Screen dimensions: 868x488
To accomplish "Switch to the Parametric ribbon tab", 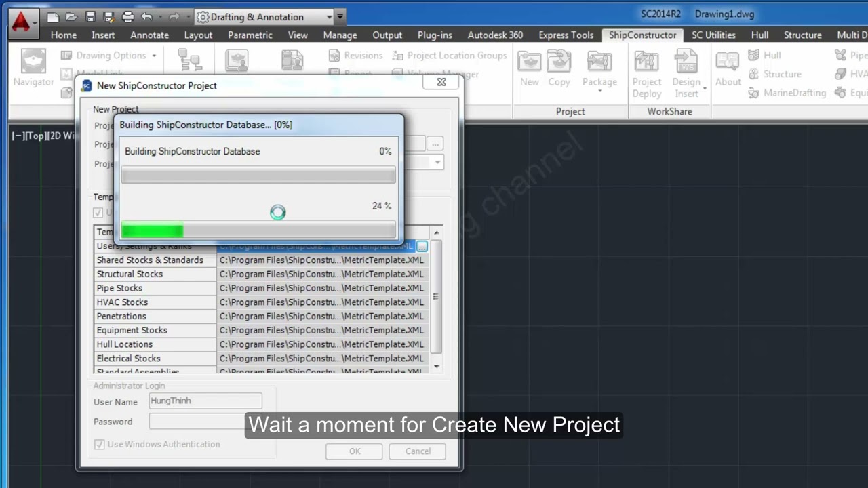I will tap(250, 35).
